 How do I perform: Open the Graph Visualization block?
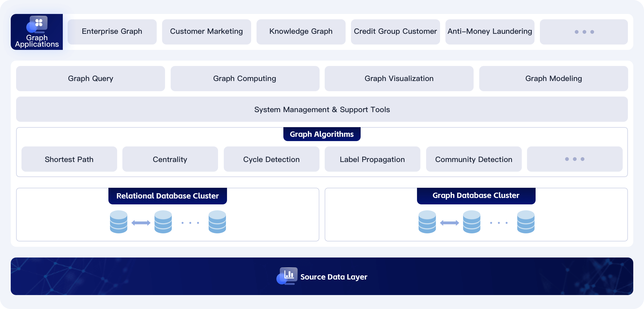[399, 79]
